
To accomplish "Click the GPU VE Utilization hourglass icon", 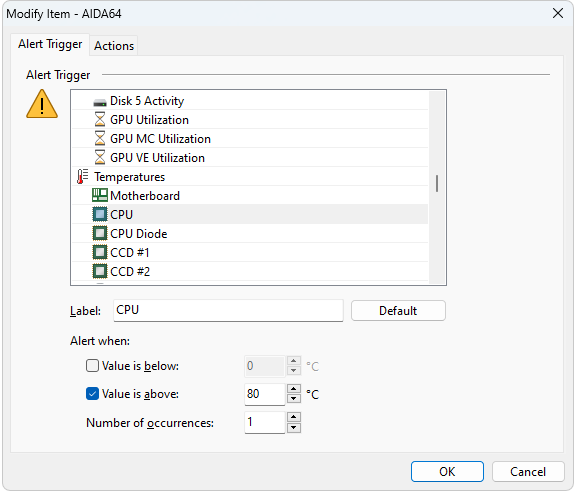I will (x=100, y=158).
